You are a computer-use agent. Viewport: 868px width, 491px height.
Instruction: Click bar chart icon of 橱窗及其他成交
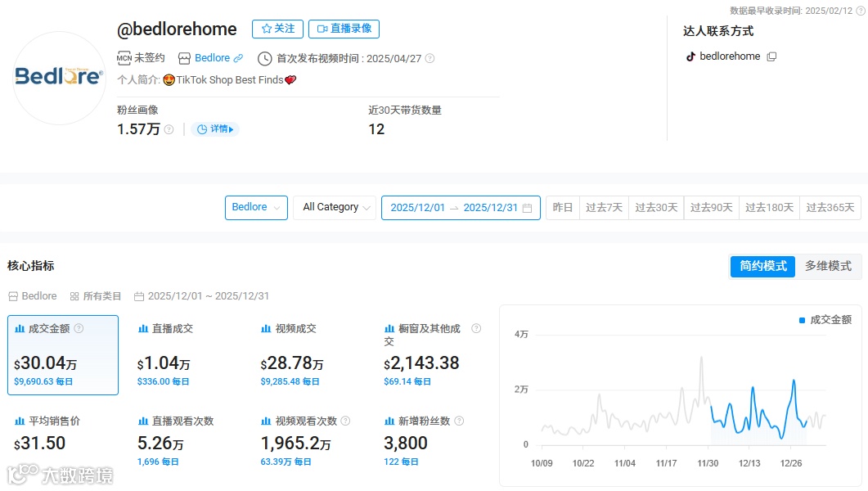(389, 329)
